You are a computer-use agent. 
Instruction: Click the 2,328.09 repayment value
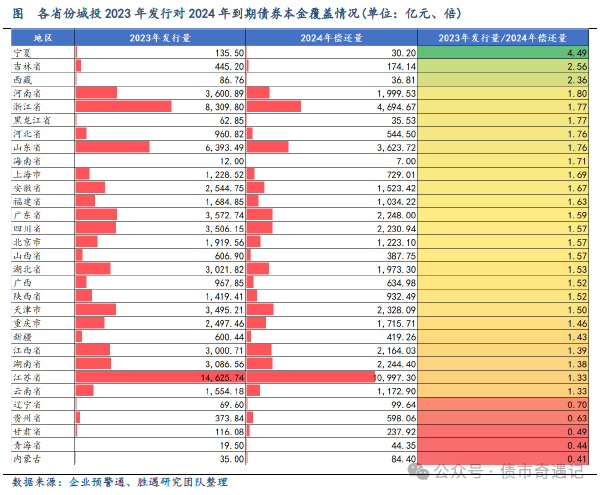pyautogui.click(x=396, y=310)
